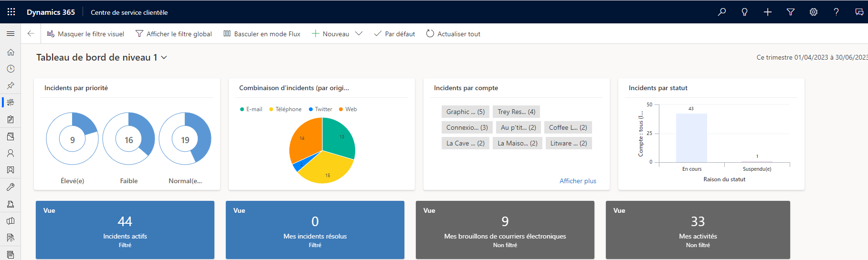Click Centre de service clientèle app name
The width and height of the screenshot is (868, 260).
point(129,12)
